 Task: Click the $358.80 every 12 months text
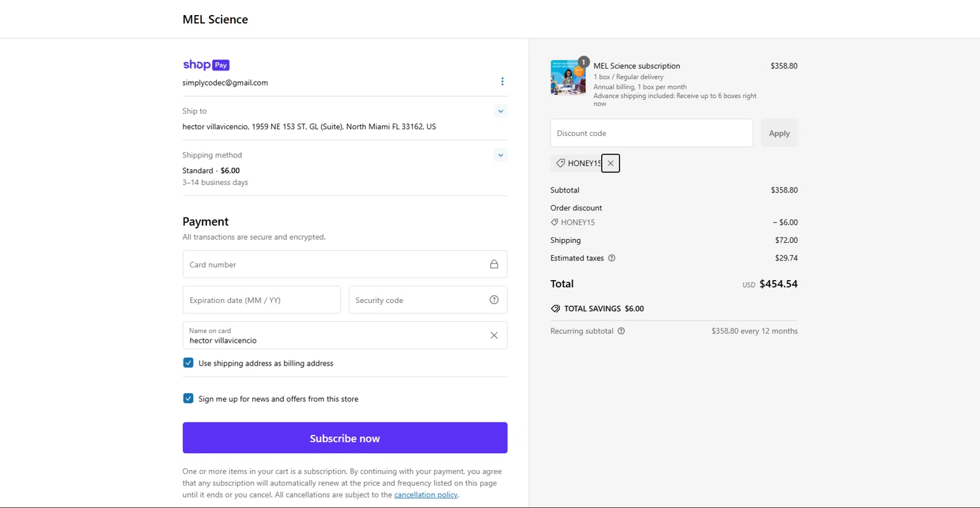tap(755, 331)
